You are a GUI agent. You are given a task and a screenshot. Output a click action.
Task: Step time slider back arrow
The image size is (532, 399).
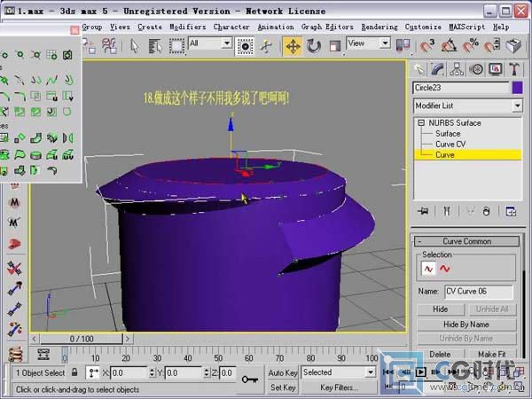(x=35, y=339)
